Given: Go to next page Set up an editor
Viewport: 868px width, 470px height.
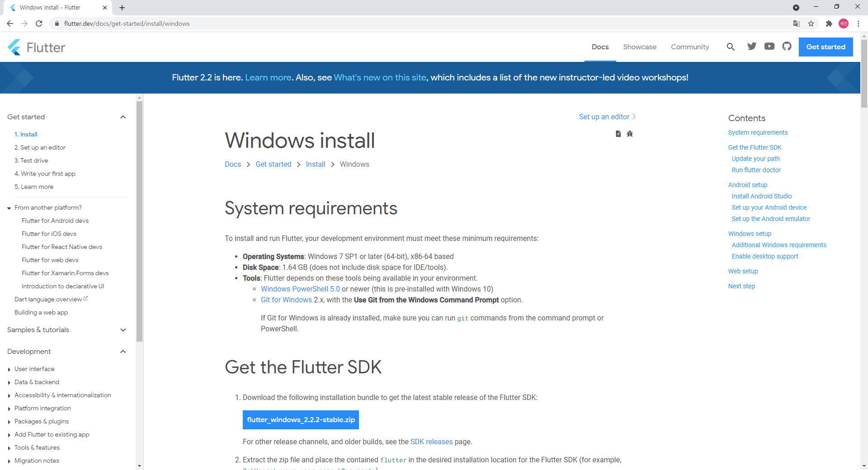Looking at the screenshot, I should (x=607, y=117).
